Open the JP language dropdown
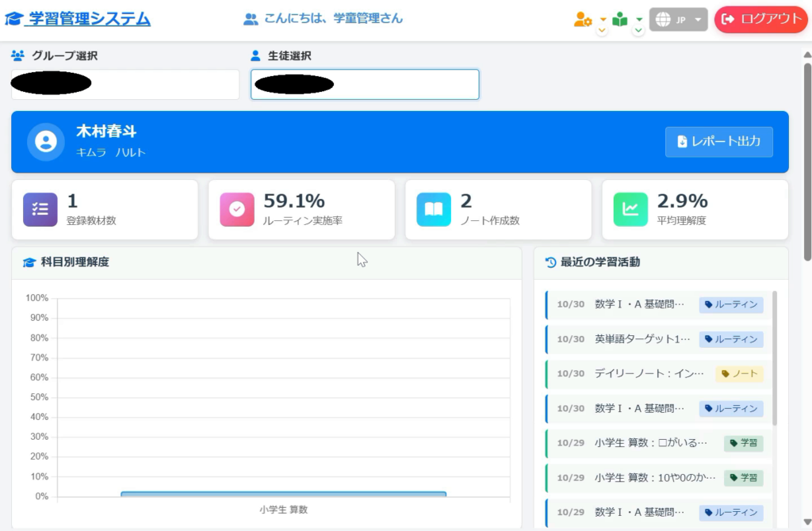This screenshot has width=812, height=531. (x=679, y=20)
